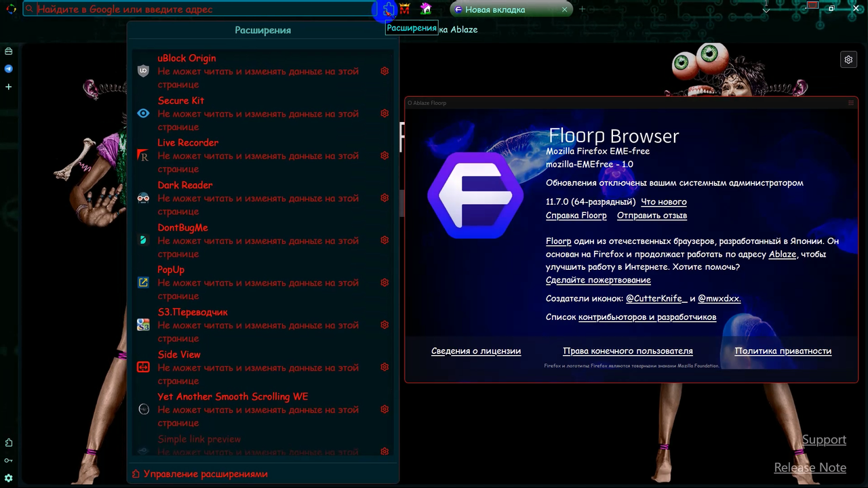Add new sidebar panel with plus
This screenshot has width=868, height=488.
coord(9,87)
